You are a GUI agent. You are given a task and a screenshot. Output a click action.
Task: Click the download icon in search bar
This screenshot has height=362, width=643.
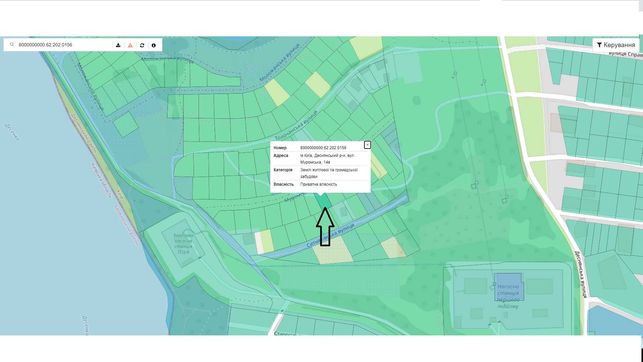[x=118, y=45]
